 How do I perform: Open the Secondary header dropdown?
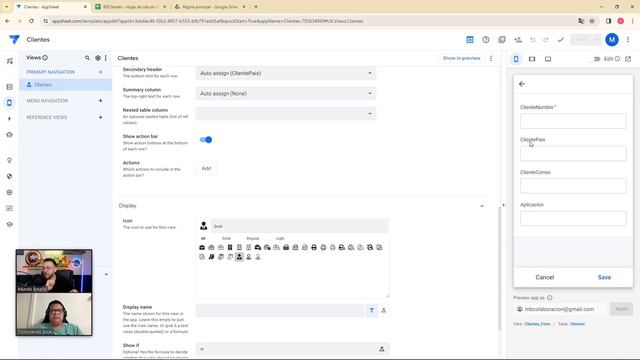286,73
